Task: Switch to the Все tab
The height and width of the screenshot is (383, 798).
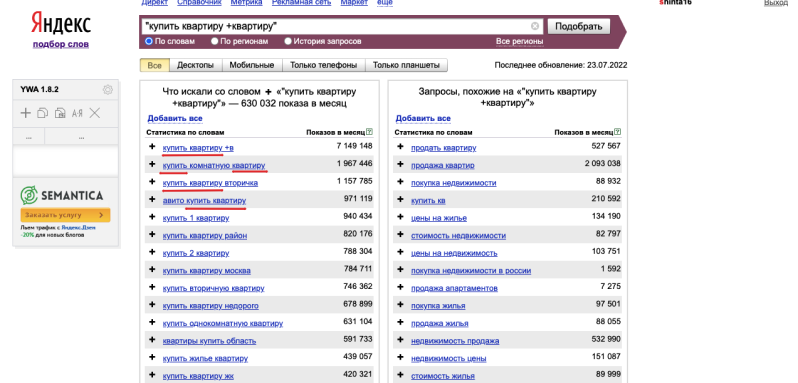Action: (155, 65)
